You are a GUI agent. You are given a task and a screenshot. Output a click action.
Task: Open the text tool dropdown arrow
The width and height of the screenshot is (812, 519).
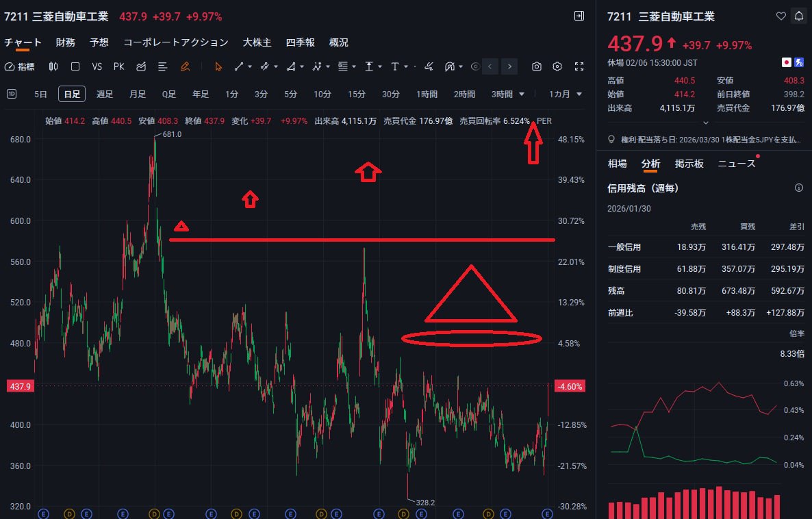[406, 67]
